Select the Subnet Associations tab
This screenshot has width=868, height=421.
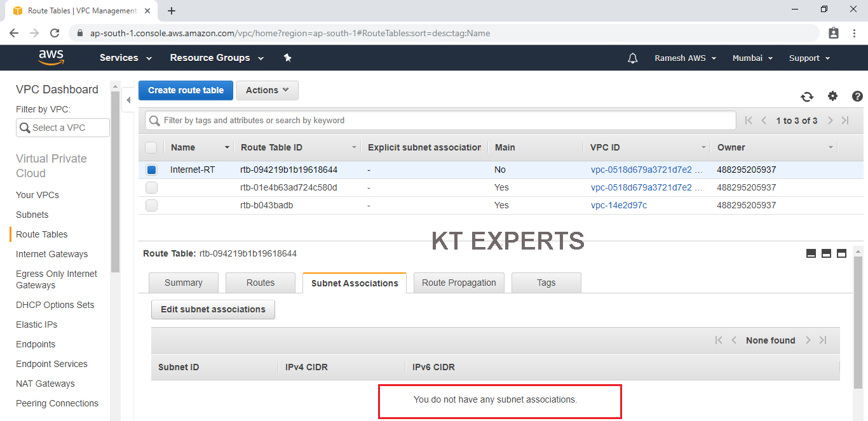click(355, 283)
